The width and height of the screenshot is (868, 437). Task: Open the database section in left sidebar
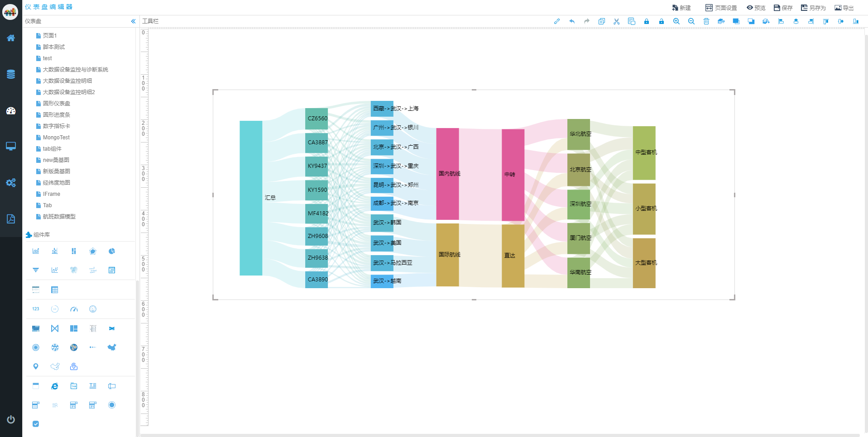point(11,74)
